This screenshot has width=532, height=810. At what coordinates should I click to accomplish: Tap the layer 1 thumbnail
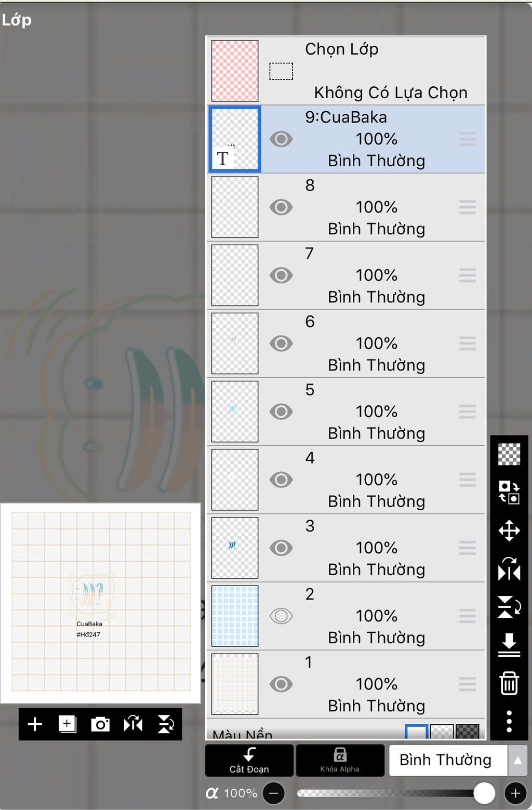235,684
